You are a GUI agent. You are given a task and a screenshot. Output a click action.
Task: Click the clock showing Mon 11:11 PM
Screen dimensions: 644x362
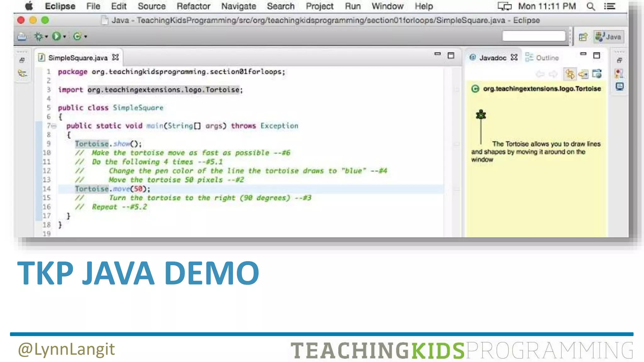tap(547, 6)
